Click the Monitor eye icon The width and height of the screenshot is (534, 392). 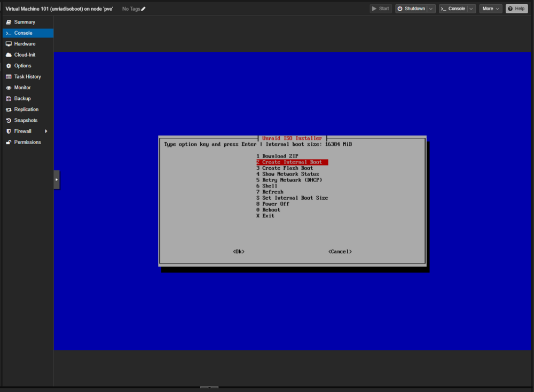coord(9,88)
